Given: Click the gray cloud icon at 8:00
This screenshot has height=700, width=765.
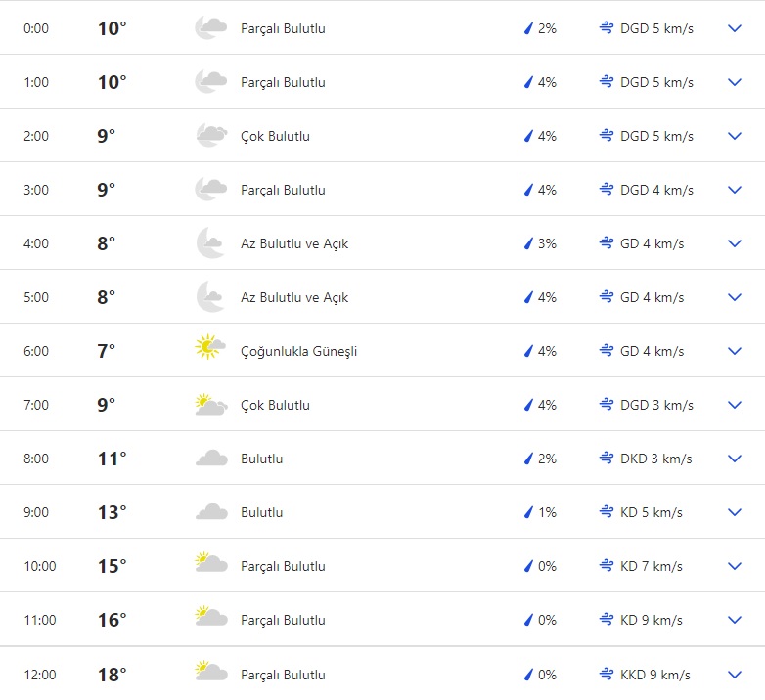Looking at the screenshot, I should [x=211, y=459].
